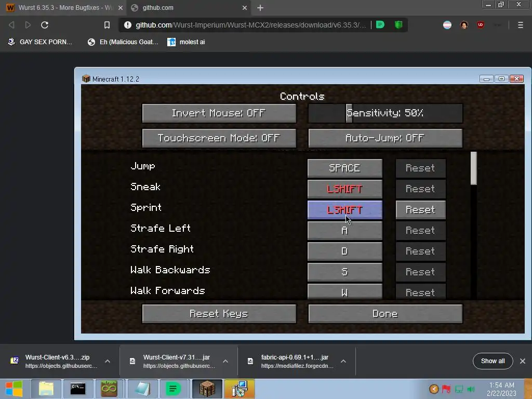Open the 'Eh (Malicious Goat...' bookmark

click(x=123, y=42)
